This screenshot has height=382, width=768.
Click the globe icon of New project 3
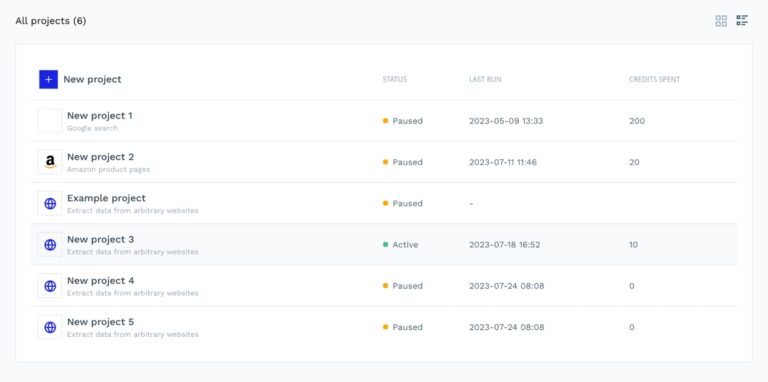(x=50, y=244)
